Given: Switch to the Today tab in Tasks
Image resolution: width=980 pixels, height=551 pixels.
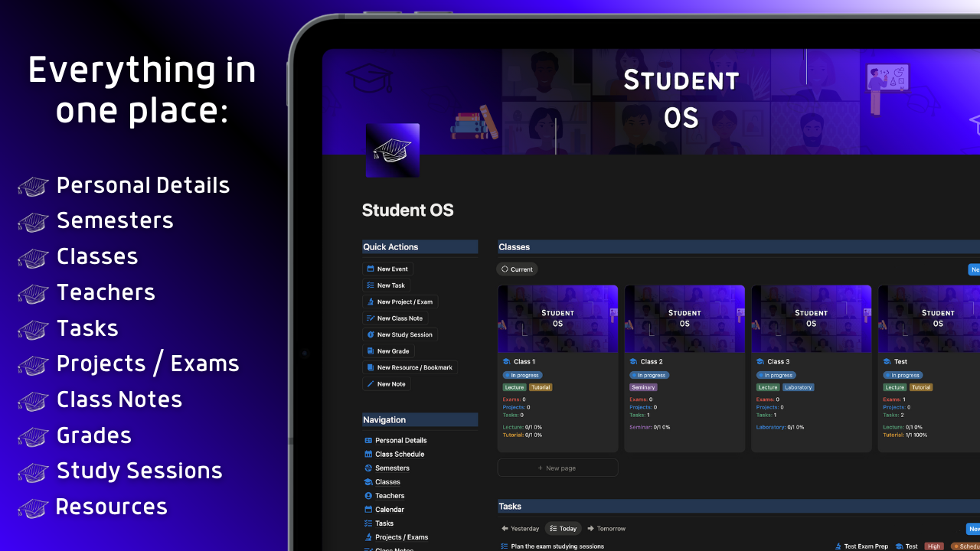Looking at the screenshot, I should pos(563,528).
